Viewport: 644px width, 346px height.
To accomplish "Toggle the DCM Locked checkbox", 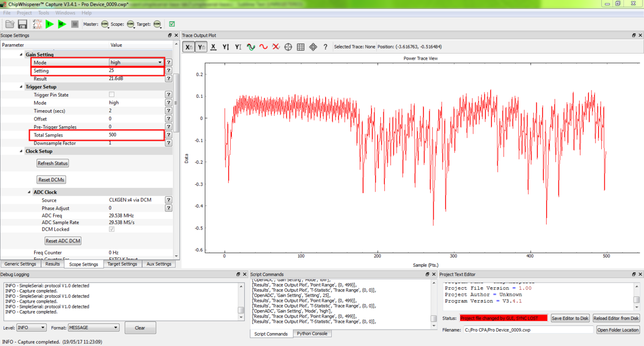I will 112,230.
